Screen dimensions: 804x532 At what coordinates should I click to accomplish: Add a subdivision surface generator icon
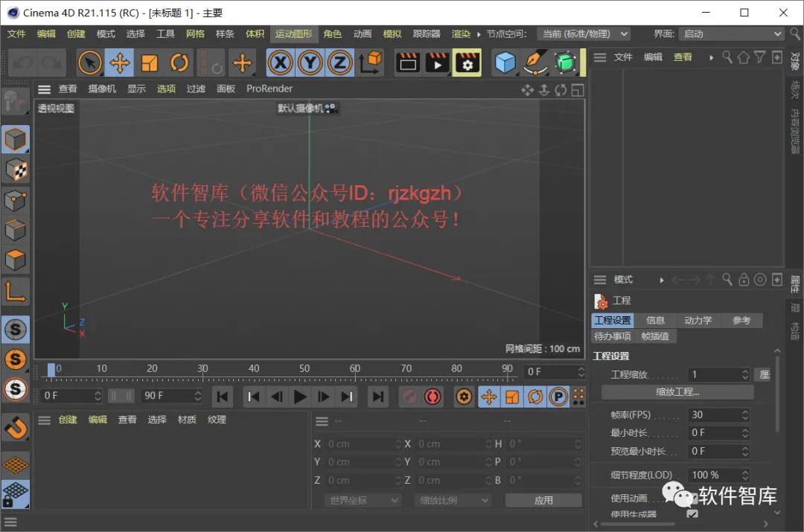click(x=565, y=63)
